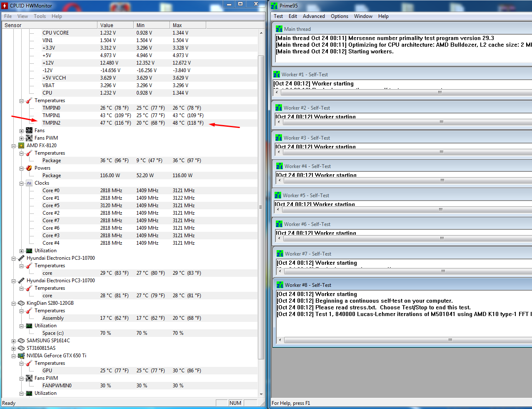
Task: Click the thermometer icon beside TMPIN0's Temperatures group
Action: click(29, 100)
